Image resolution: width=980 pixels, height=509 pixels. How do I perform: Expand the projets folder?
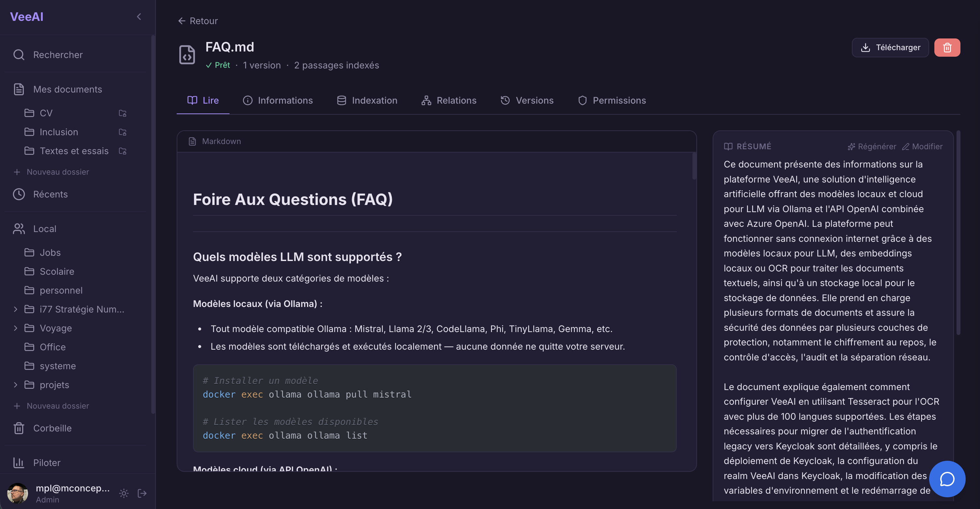point(16,385)
